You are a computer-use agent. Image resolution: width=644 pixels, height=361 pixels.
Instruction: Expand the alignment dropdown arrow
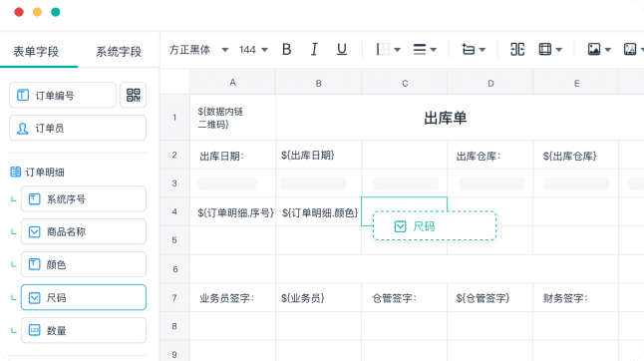pos(434,50)
